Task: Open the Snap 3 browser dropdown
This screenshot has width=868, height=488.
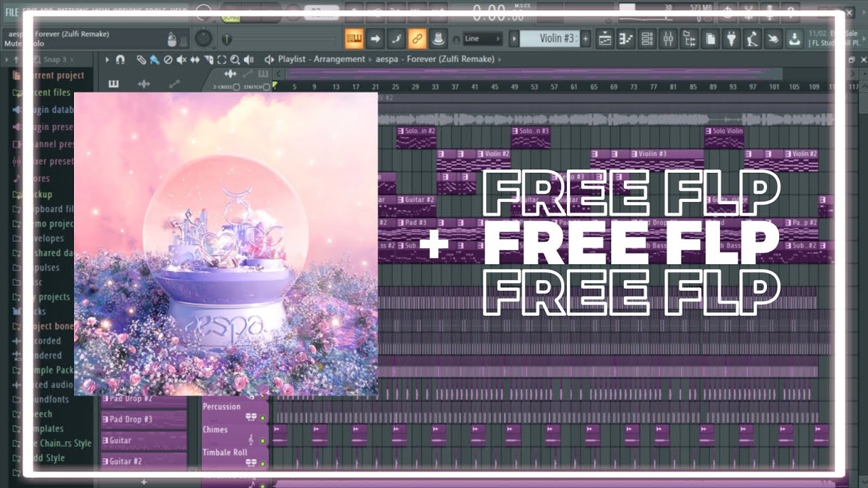Action: click(57, 60)
